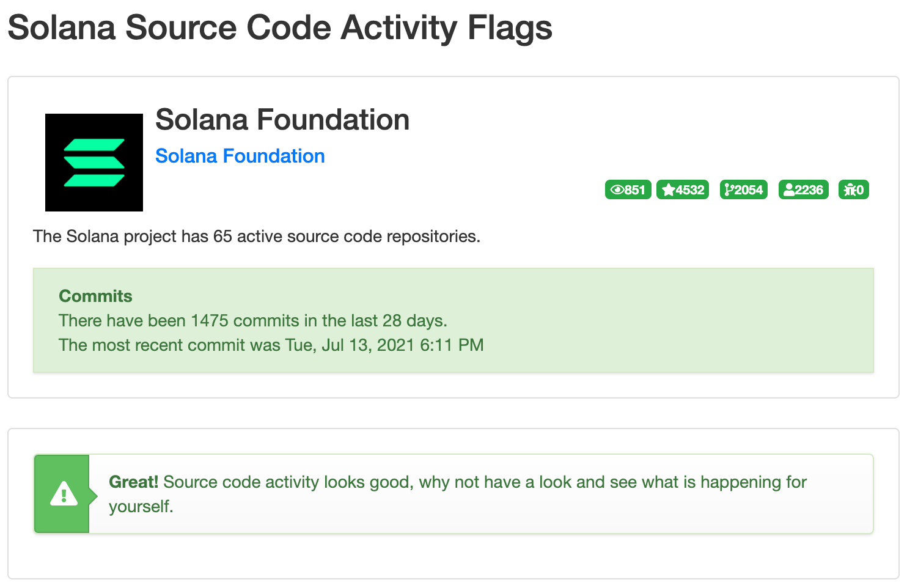Click the stars badge showing 4532
The width and height of the screenshot is (907, 588).
(683, 189)
